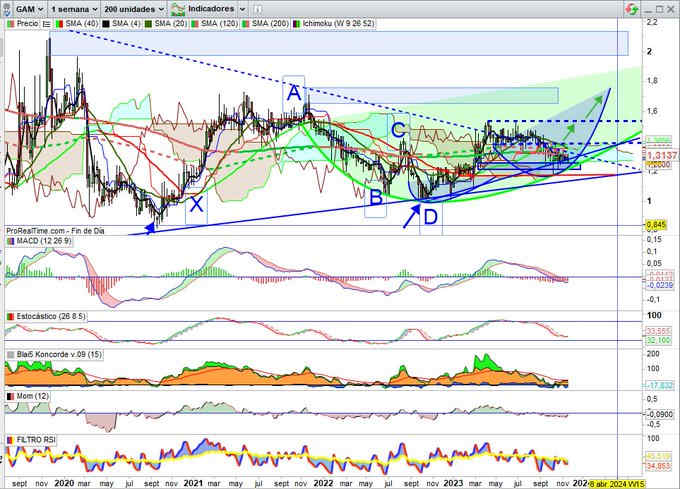Click the Precio legend button
The width and height of the screenshot is (680, 489).
tap(23, 24)
